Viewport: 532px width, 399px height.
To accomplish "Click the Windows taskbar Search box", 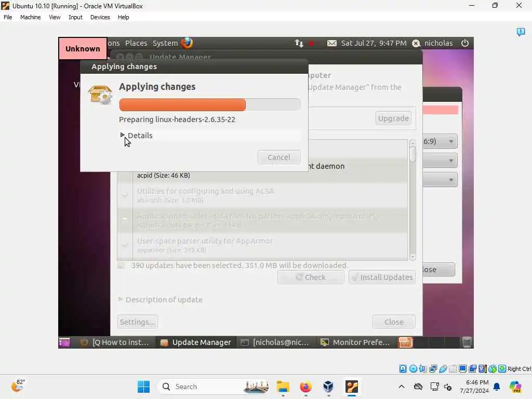I will [x=215, y=387].
